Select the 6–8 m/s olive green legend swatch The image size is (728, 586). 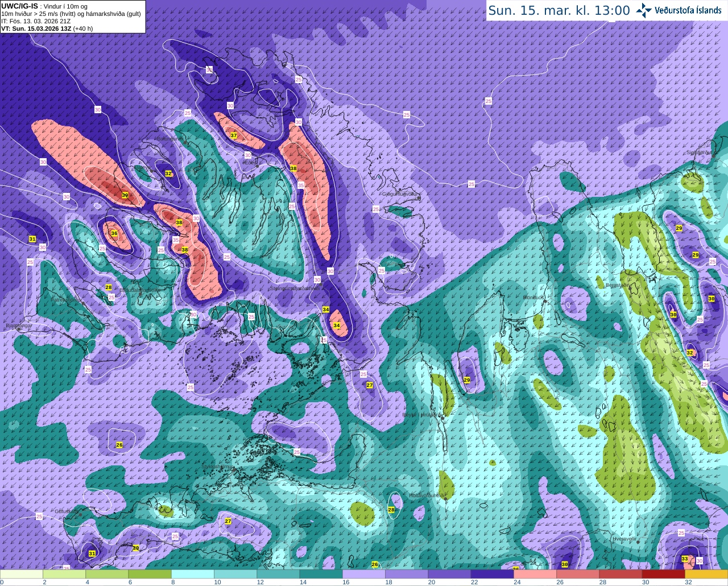[x=150, y=575]
